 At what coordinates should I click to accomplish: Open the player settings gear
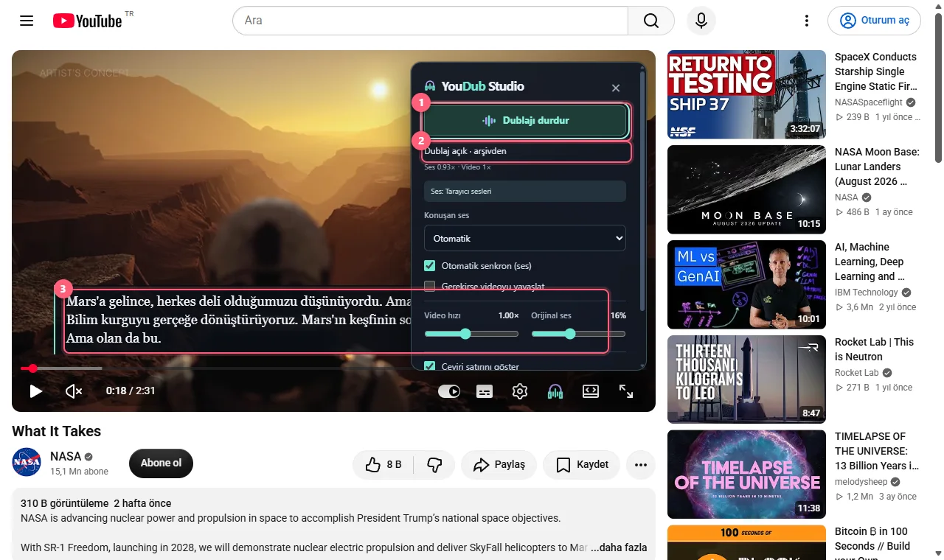[x=520, y=391]
